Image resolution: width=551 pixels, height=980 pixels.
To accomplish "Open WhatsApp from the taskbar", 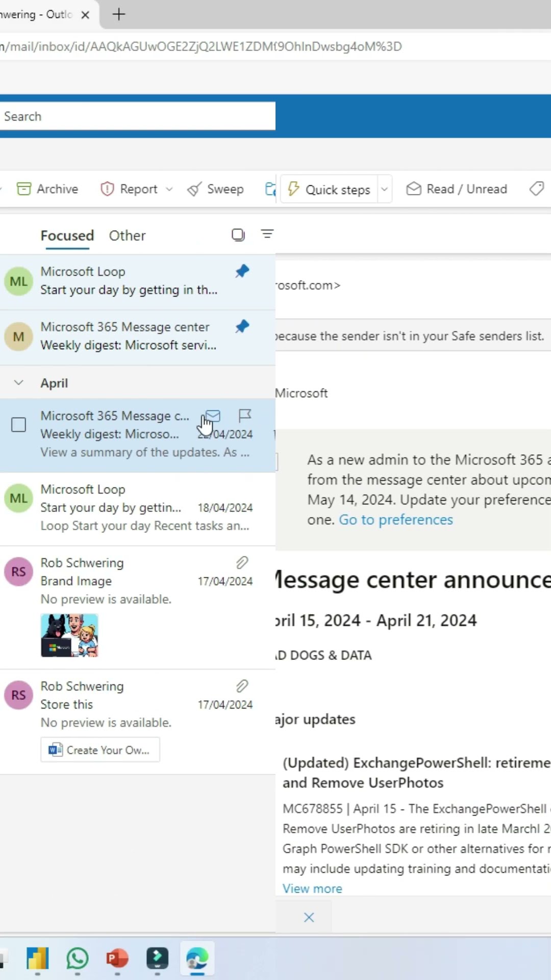I will (78, 959).
